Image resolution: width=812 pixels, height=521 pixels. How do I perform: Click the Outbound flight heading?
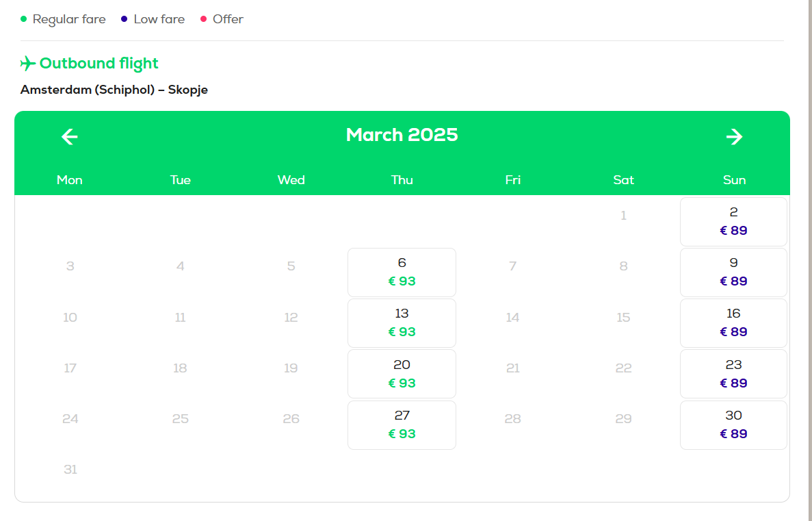click(99, 64)
